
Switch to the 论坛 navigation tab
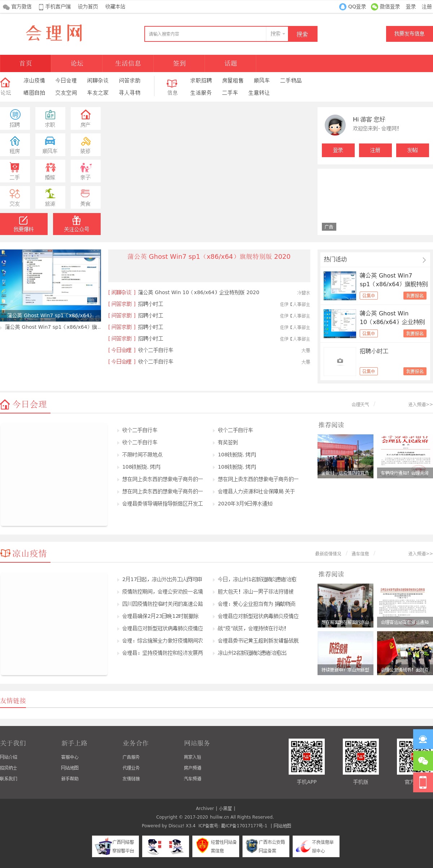click(77, 63)
